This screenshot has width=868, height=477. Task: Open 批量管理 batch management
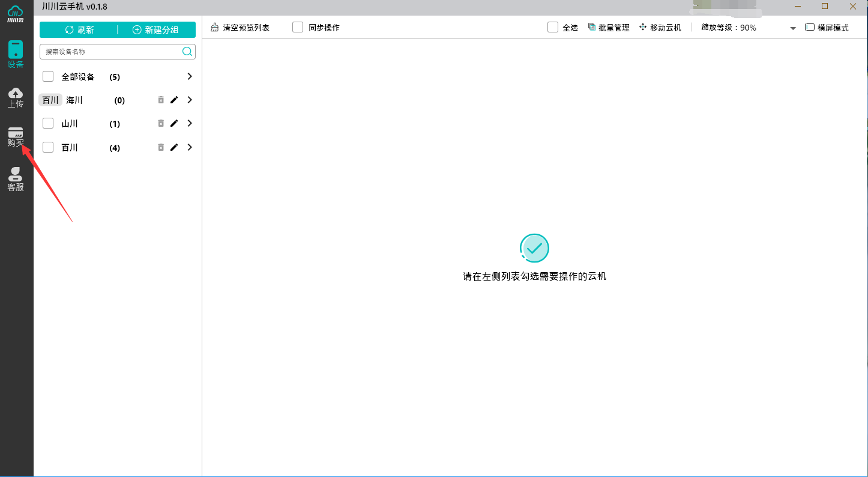tap(609, 27)
